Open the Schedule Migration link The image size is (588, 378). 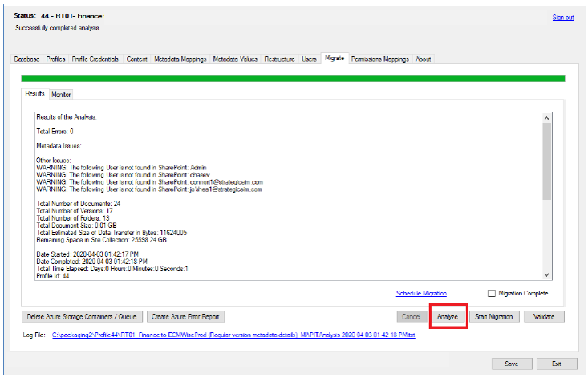pyautogui.click(x=421, y=294)
